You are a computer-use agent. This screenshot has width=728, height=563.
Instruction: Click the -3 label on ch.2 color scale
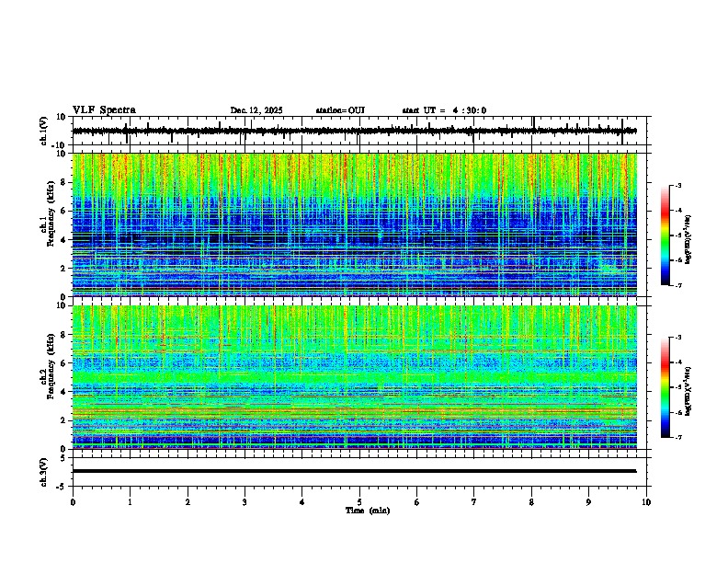point(677,338)
